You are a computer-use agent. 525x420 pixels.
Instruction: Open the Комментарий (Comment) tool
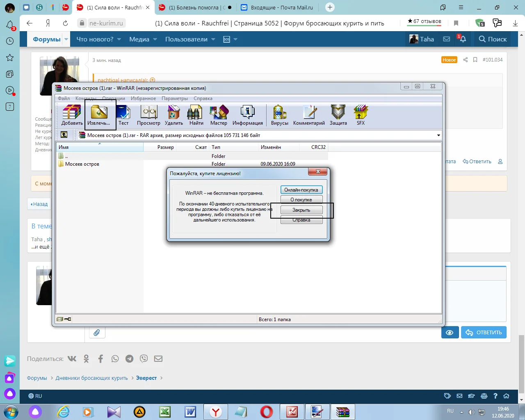tap(309, 115)
